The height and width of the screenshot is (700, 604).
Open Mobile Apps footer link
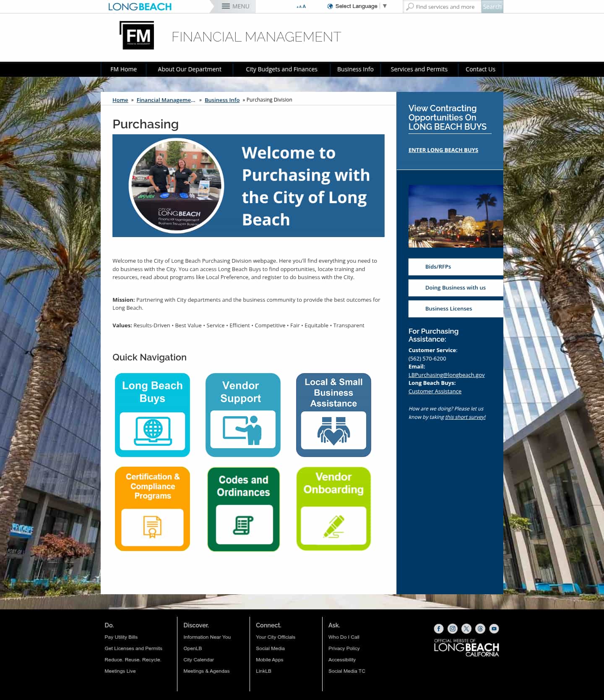tap(269, 660)
